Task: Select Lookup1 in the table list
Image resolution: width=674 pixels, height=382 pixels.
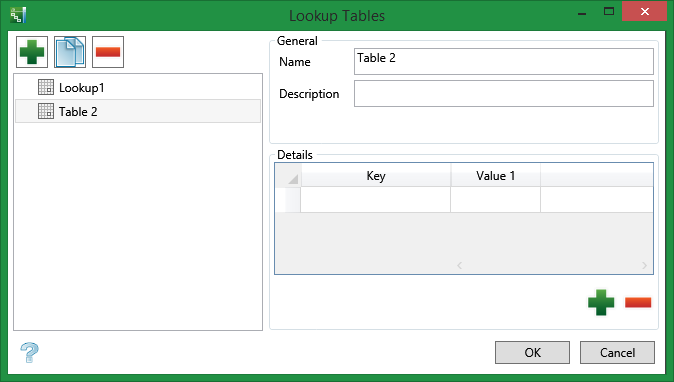Action: point(138,88)
